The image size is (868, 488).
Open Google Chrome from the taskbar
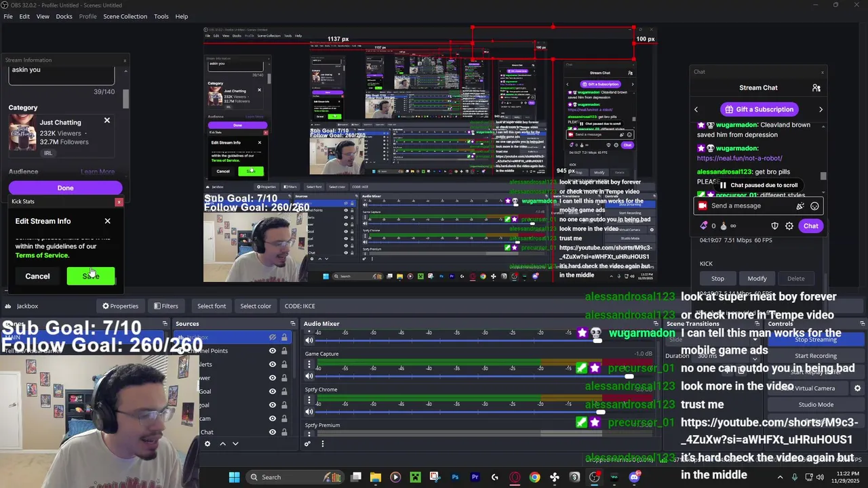[534, 477]
